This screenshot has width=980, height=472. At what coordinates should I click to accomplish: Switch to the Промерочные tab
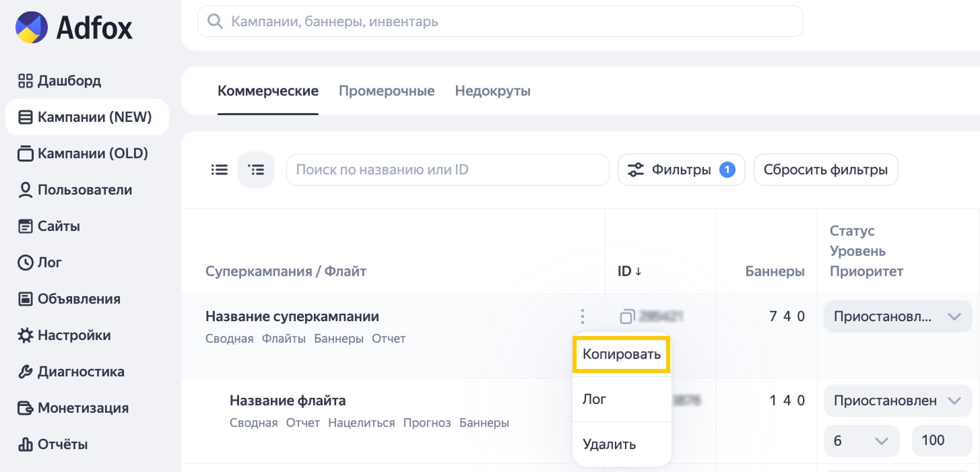click(x=387, y=91)
